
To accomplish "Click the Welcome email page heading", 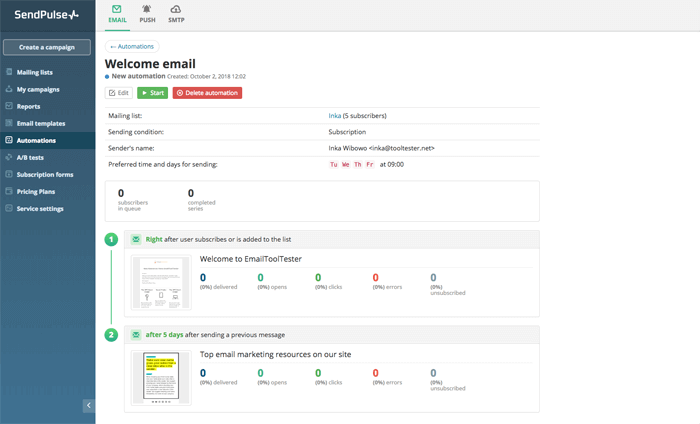I will coord(150,64).
